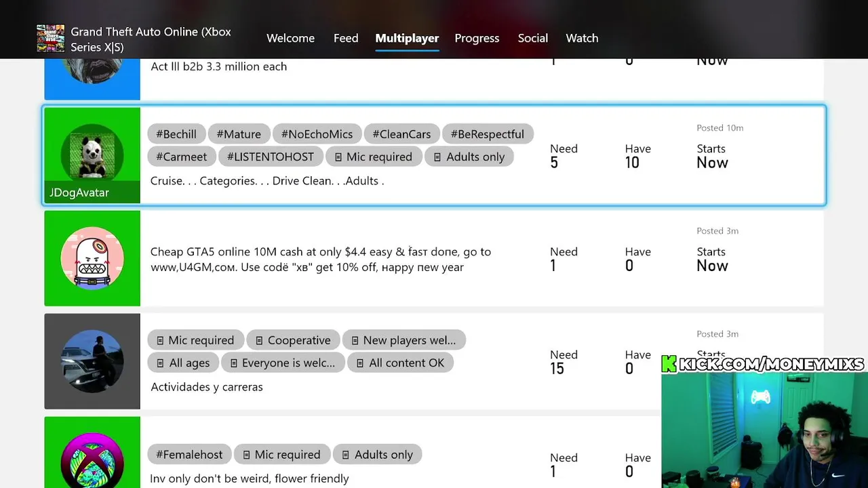The width and height of the screenshot is (868, 488).
Task: Select the #Bechill tag
Action: [x=176, y=134]
